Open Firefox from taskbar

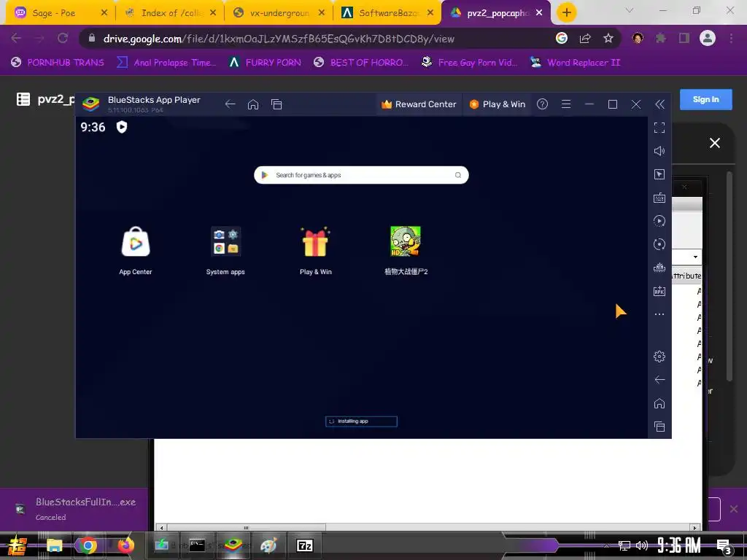click(x=125, y=545)
